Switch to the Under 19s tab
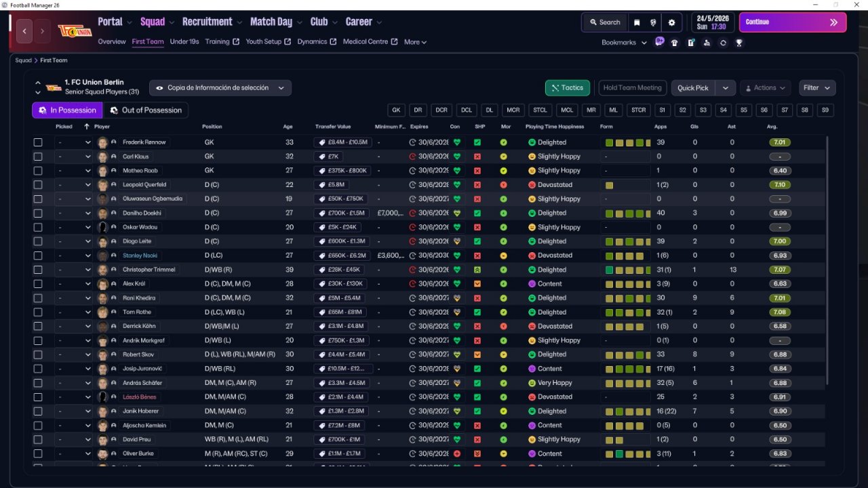The height and width of the screenshot is (488, 868). tap(184, 41)
